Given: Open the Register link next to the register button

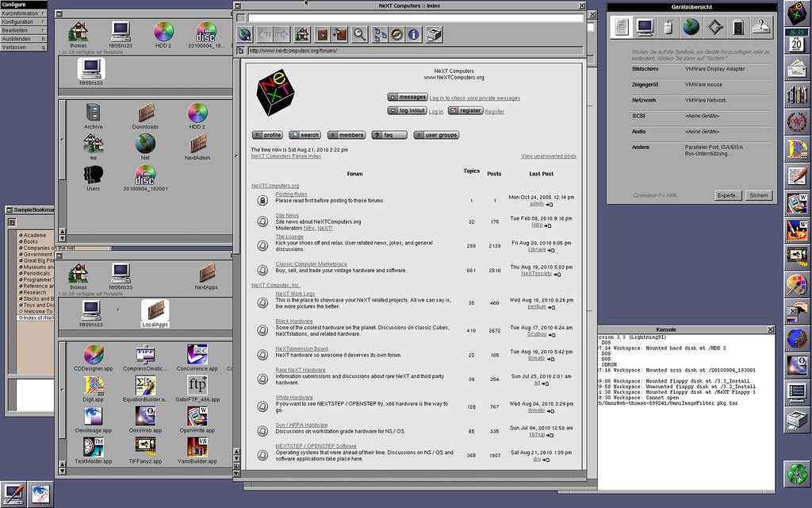Looking at the screenshot, I should click(x=496, y=110).
